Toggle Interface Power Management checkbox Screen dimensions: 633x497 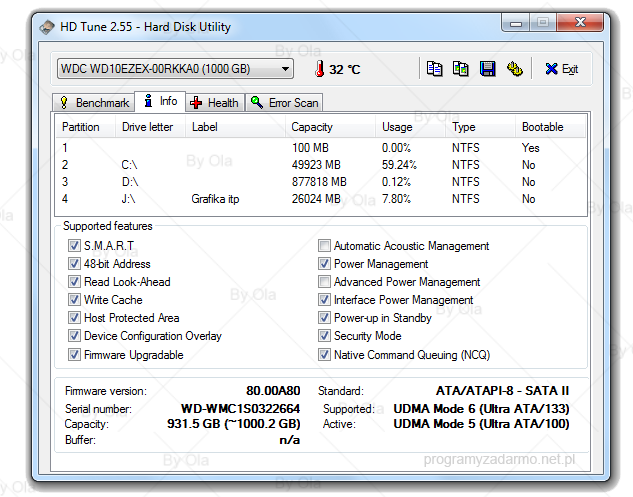pos(324,300)
